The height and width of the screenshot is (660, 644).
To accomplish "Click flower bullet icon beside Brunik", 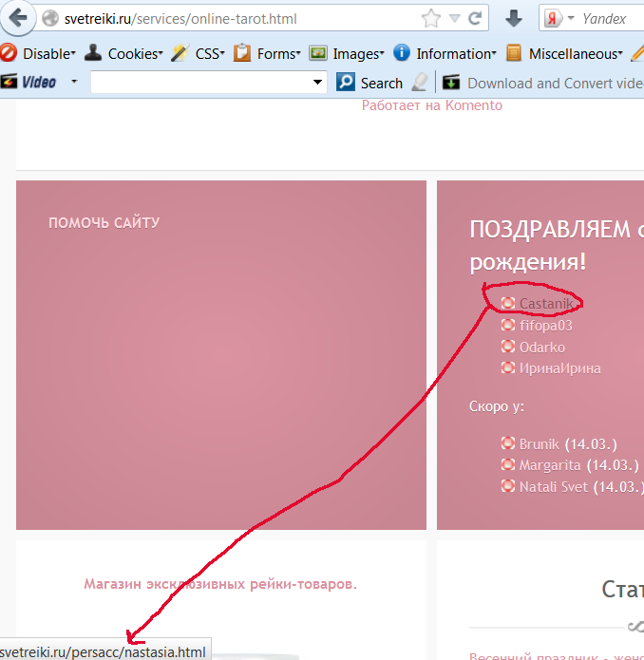I will [x=508, y=443].
